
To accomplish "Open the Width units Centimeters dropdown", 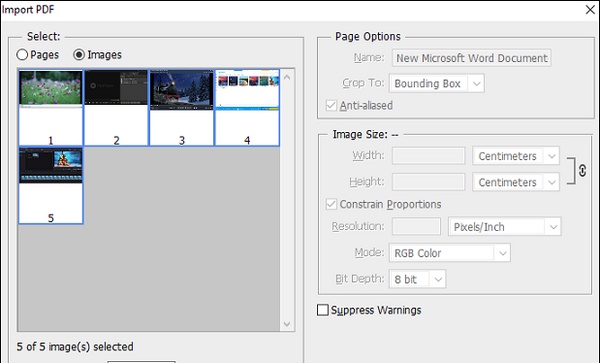I will coord(516,156).
